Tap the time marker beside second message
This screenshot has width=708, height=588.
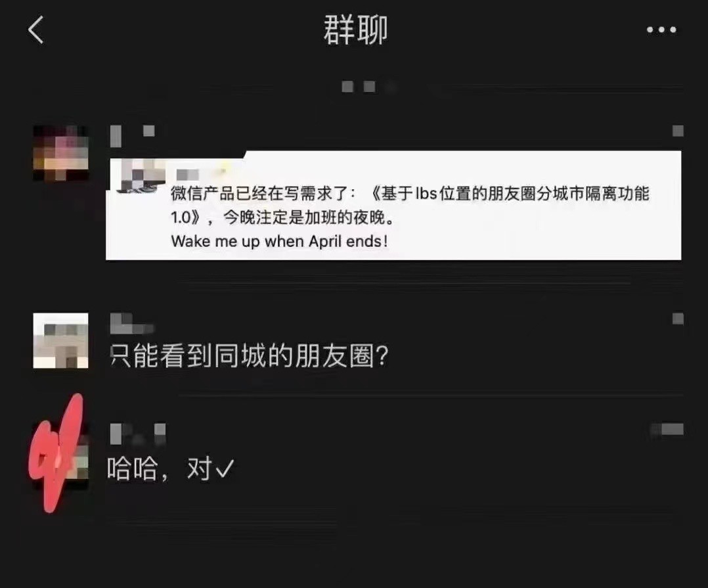pyautogui.click(x=678, y=319)
